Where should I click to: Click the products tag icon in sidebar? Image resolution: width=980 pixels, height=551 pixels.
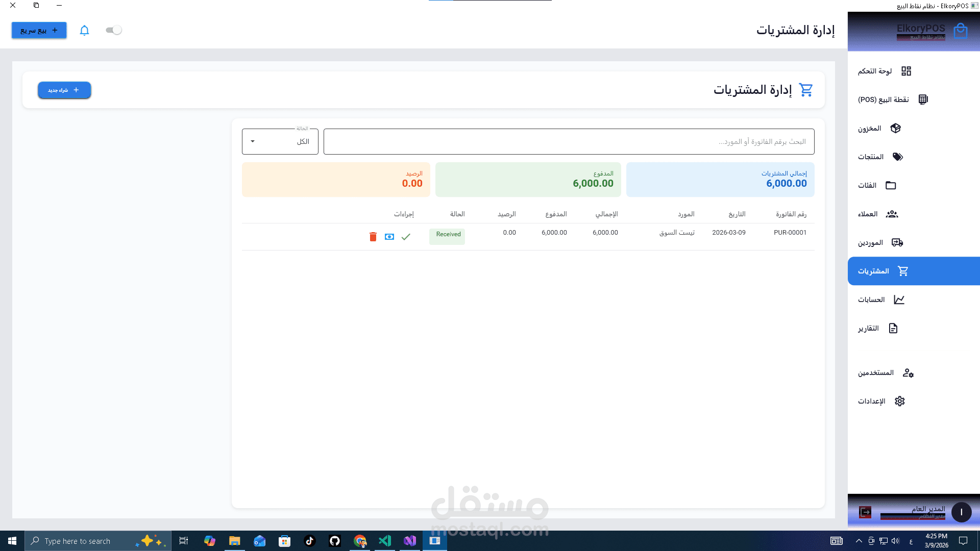pyautogui.click(x=898, y=157)
